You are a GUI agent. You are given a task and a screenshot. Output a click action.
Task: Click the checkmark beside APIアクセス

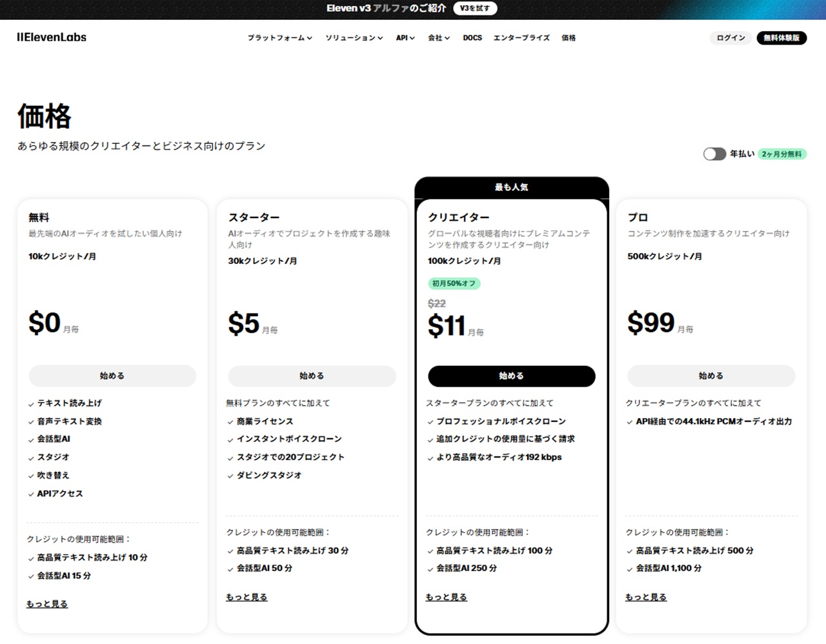(x=31, y=494)
